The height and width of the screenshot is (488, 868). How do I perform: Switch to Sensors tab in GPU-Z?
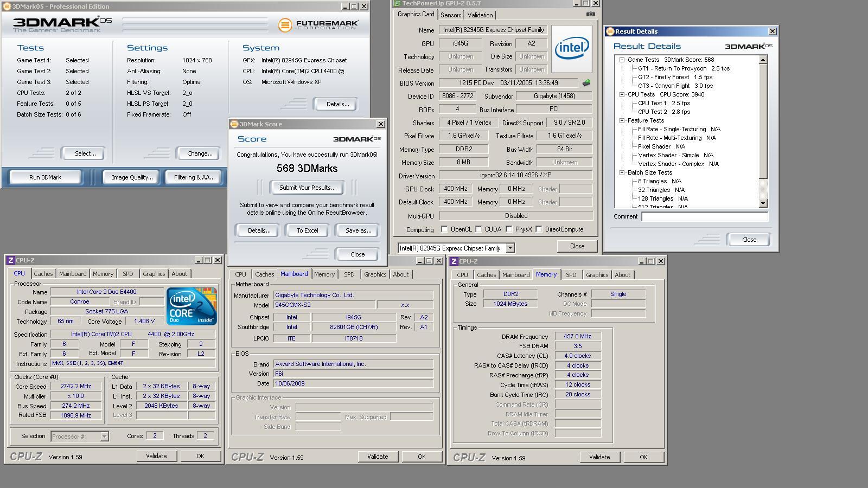(x=451, y=15)
